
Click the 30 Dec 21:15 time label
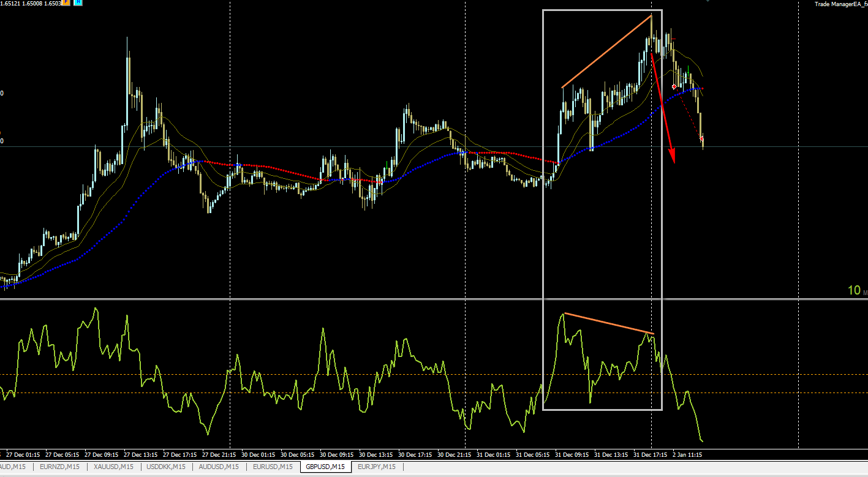pos(455,455)
